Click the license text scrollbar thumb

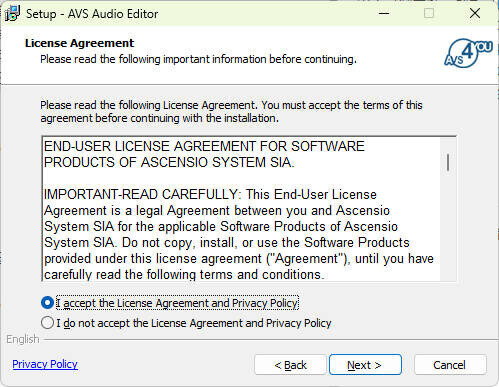tap(448, 162)
